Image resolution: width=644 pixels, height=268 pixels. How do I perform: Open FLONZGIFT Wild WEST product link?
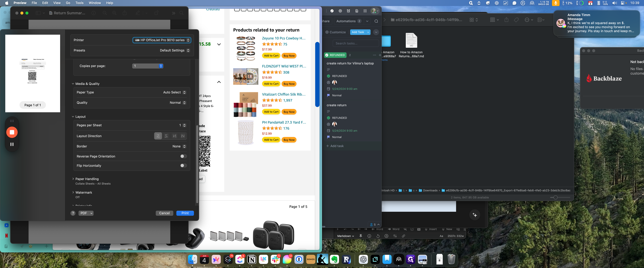pos(284,66)
